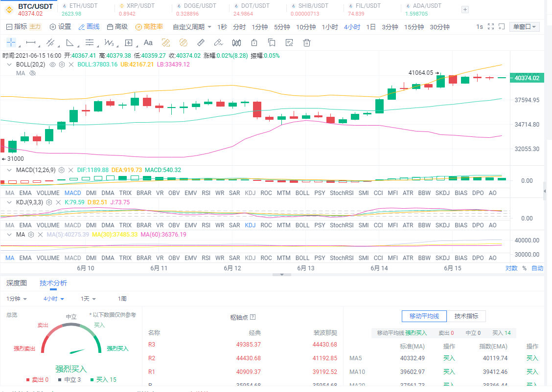The image size is (552, 392).
Task: Show the hidden MA overlay
Action: coord(33,73)
